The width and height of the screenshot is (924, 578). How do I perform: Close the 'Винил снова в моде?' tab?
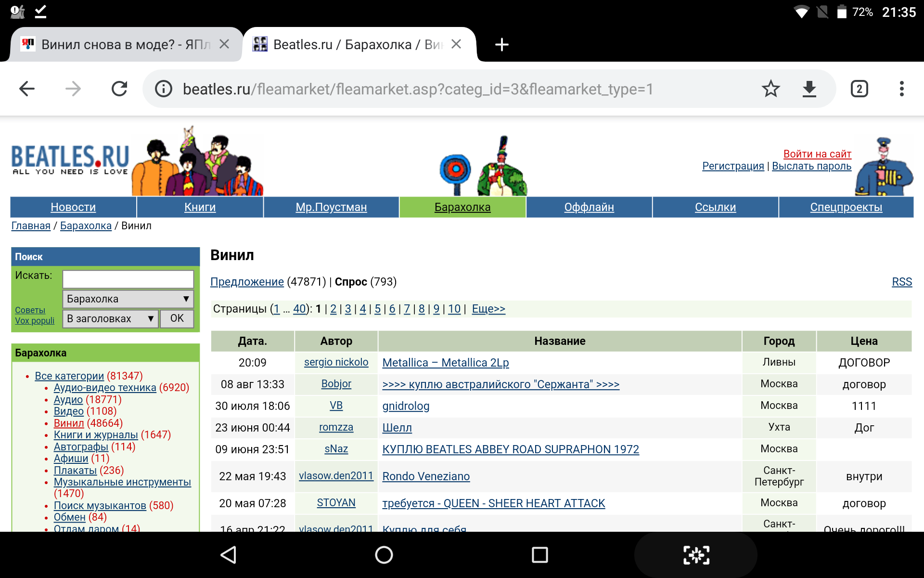(224, 44)
